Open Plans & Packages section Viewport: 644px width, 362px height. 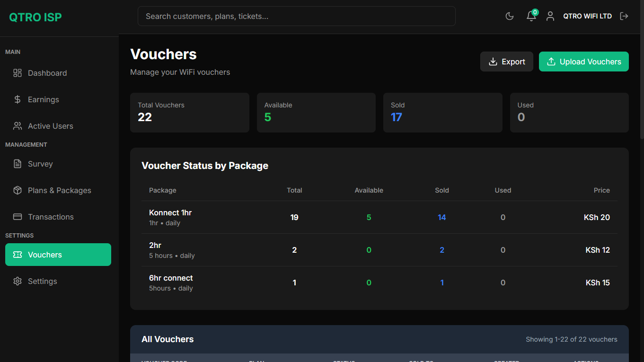point(59,190)
